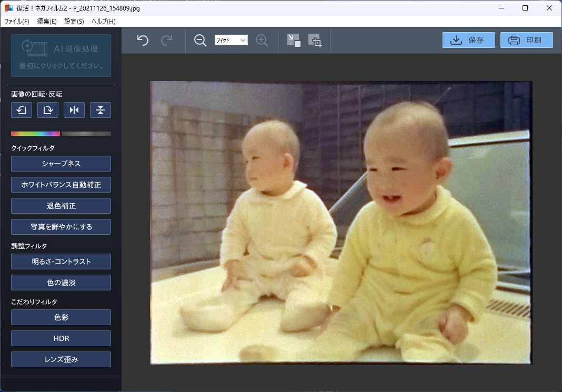Apply シャープネス quick filter
562x392 pixels.
click(x=61, y=164)
